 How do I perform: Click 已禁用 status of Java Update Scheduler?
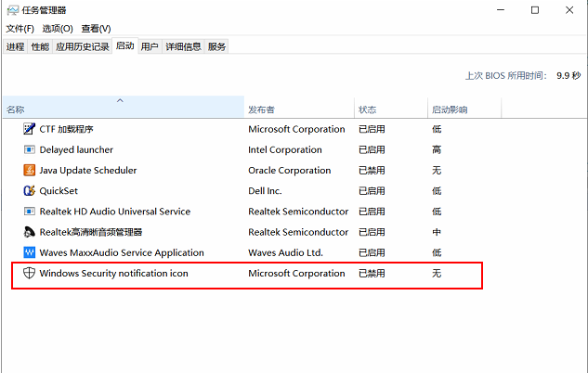point(372,171)
